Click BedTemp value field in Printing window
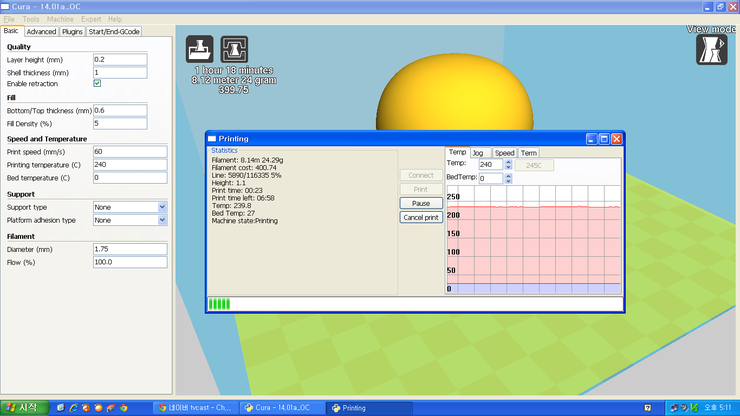 click(x=491, y=178)
